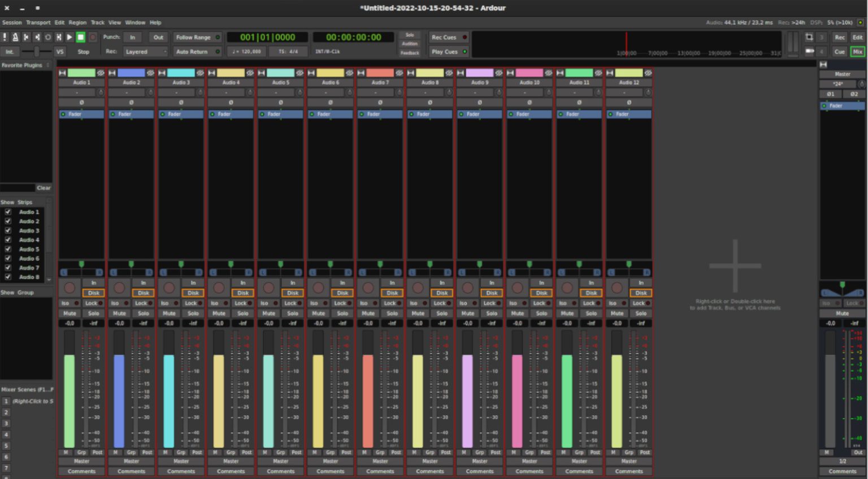868x479 pixels.
Task: Enable the loop playback icon
Action: (48, 37)
